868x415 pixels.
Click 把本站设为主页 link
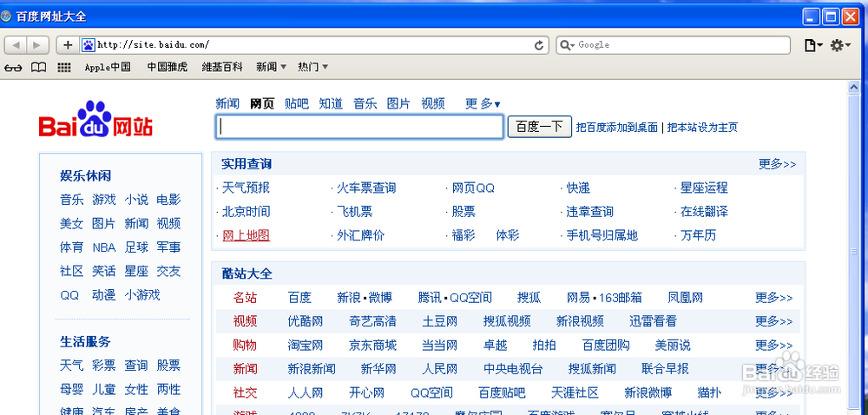[x=702, y=128]
